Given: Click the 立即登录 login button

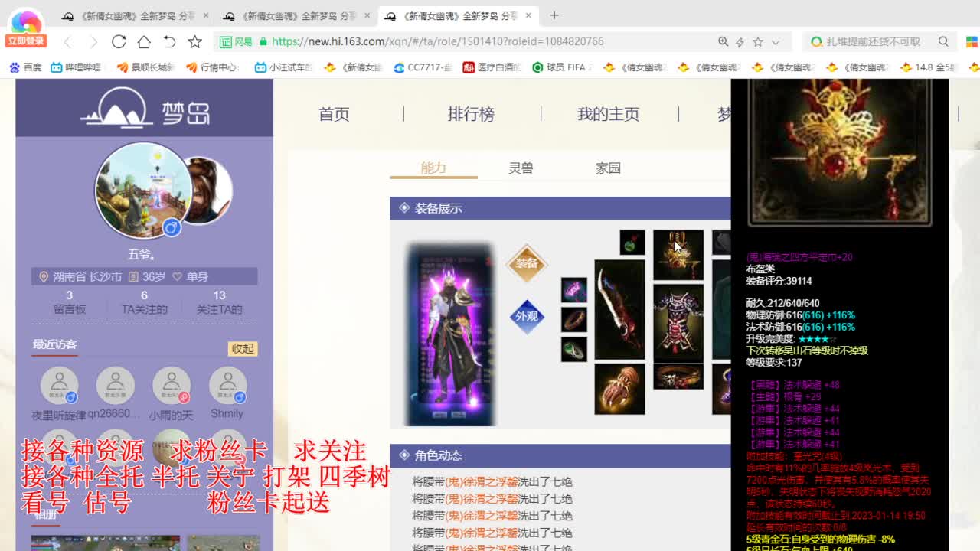Looking at the screenshot, I should 26,41.
